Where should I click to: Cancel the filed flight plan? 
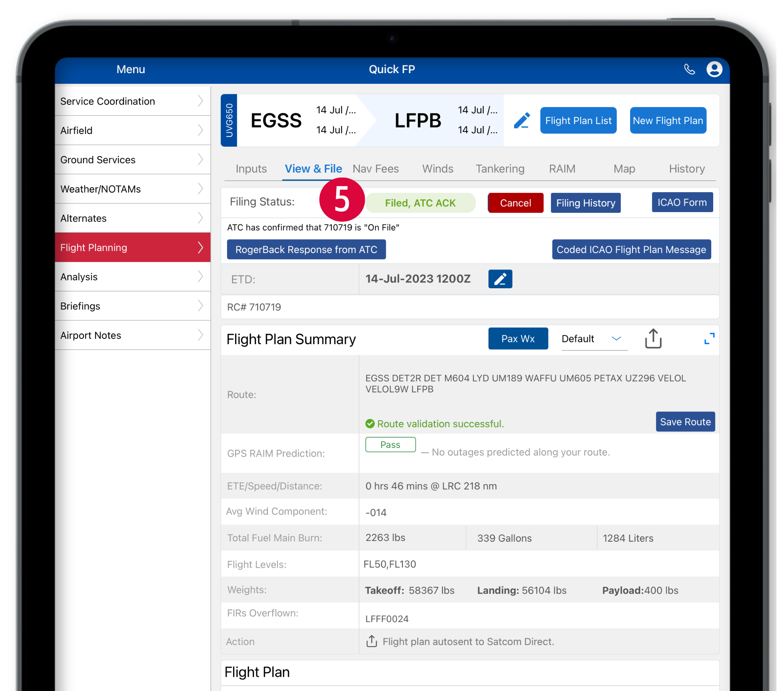tap(515, 203)
